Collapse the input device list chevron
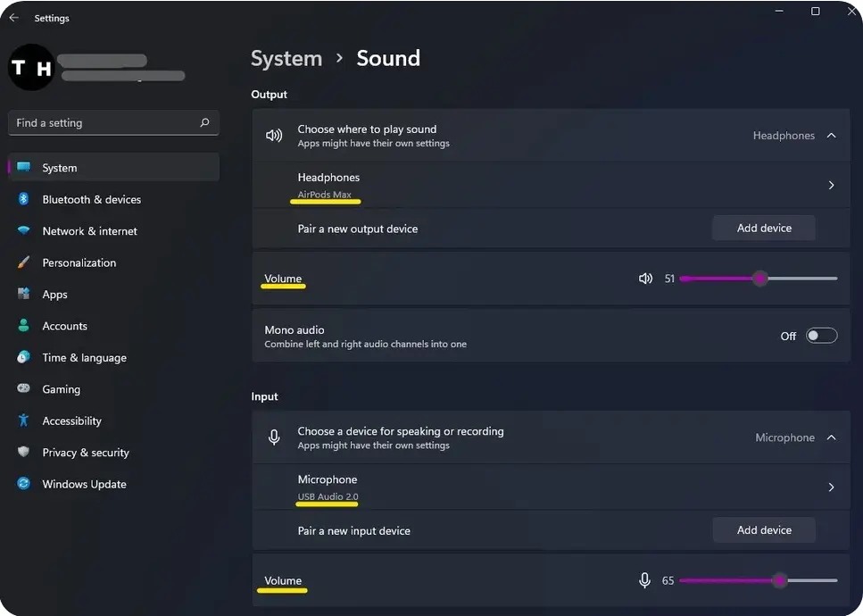The image size is (863, 616). [831, 437]
